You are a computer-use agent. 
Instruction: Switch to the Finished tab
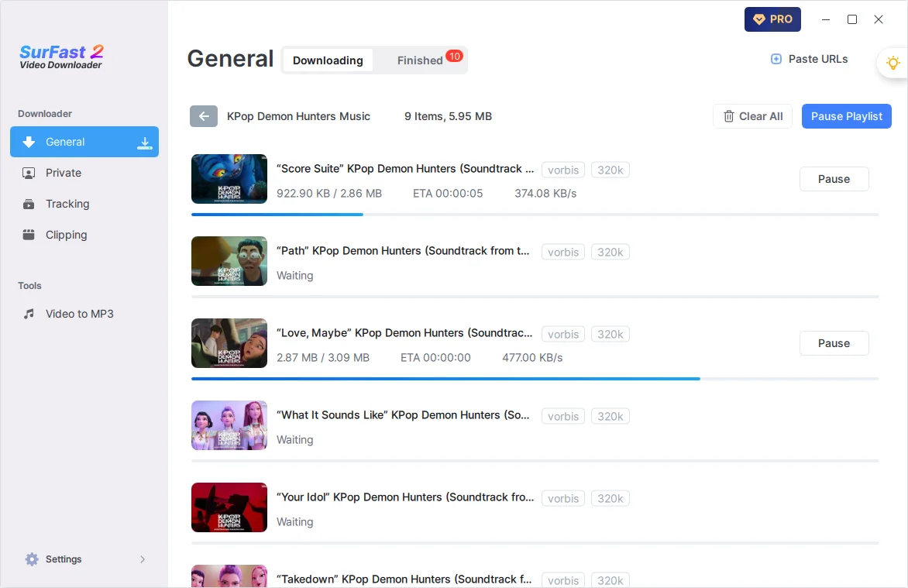420,60
